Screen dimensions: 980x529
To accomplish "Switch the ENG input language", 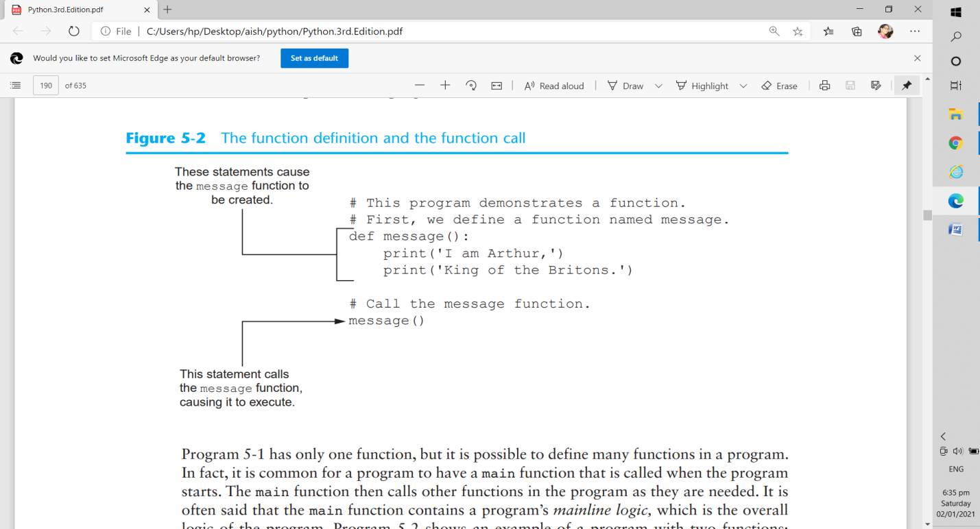I will [x=956, y=469].
